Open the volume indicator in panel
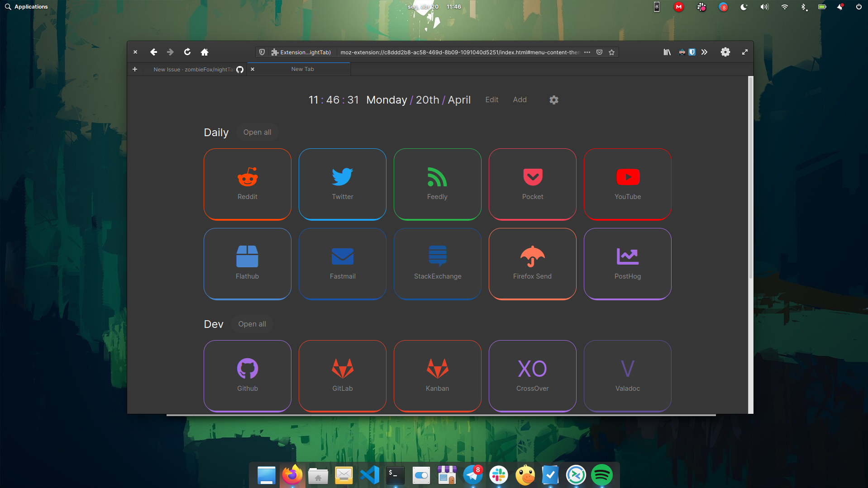The height and width of the screenshot is (488, 868). point(764,7)
